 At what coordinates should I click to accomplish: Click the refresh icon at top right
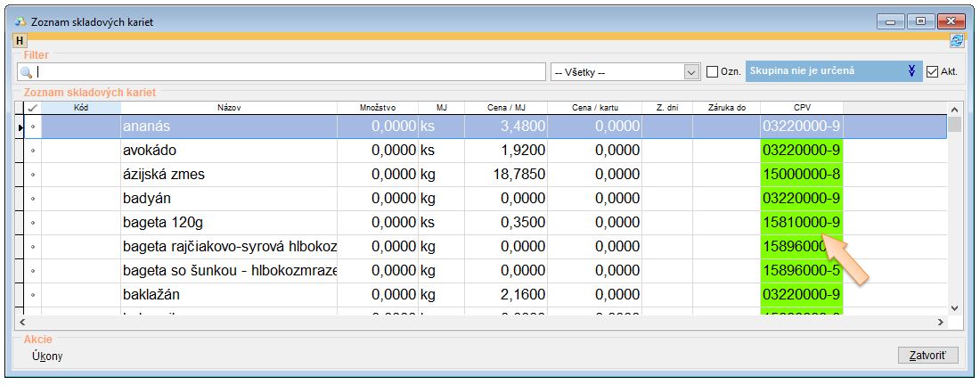[957, 40]
